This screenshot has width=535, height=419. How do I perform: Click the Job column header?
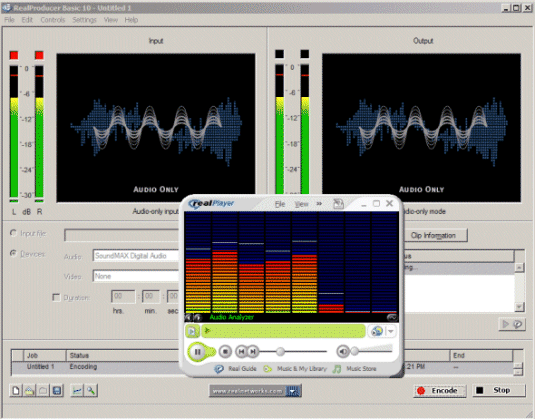pyautogui.click(x=45, y=356)
